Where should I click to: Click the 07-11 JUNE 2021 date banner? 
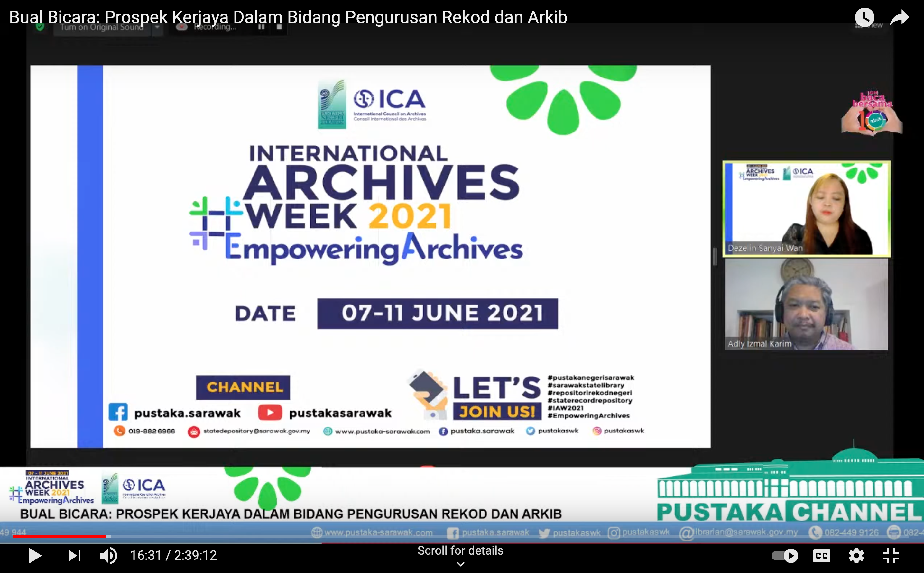coord(438,314)
